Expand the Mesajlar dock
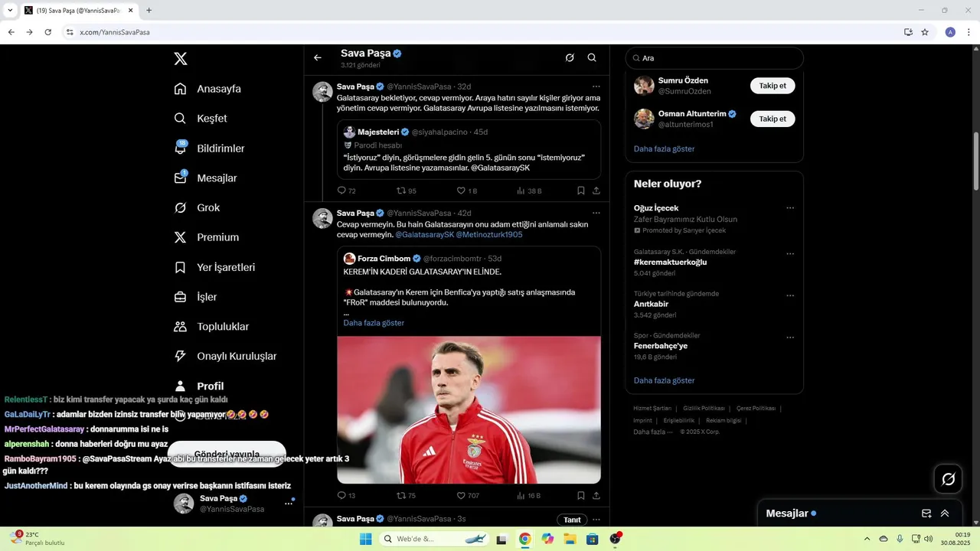The image size is (980, 551). coord(945,514)
